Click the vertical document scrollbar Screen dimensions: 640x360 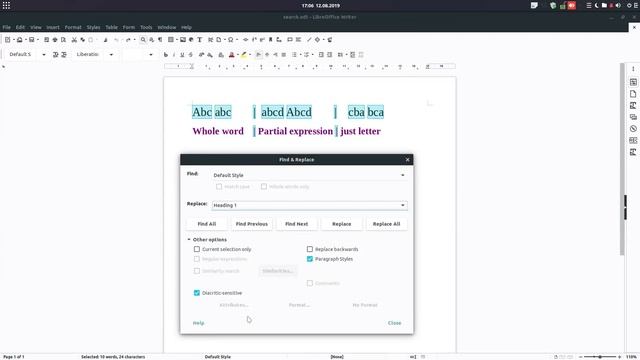tap(622, 159)
